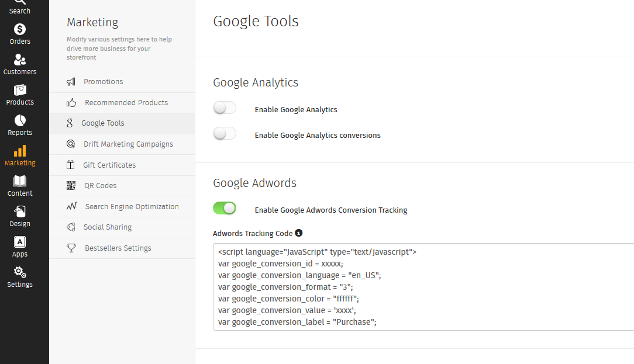Open Recommended Products menu item
Screen dimensions: 634x364
122,103
